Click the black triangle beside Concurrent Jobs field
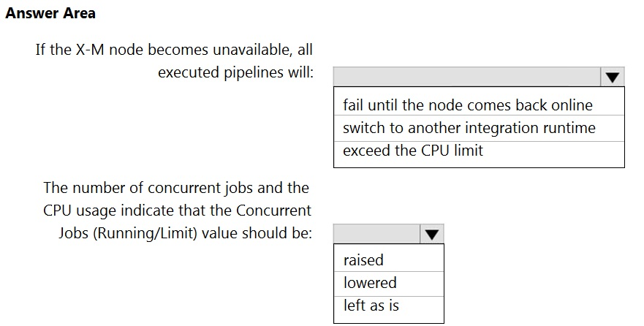The image size is (644, 326). pyautogui.click(x=432, y=235)
